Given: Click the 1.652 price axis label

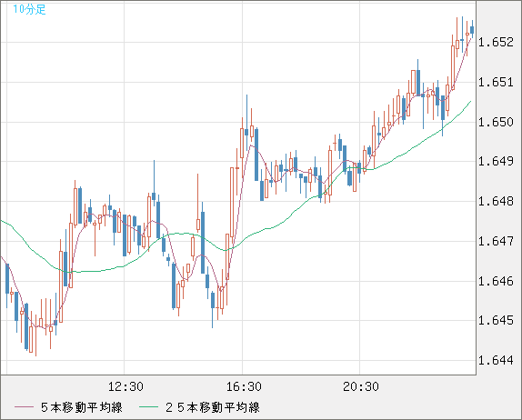Looking at the screenshot, I should (496, 42).
